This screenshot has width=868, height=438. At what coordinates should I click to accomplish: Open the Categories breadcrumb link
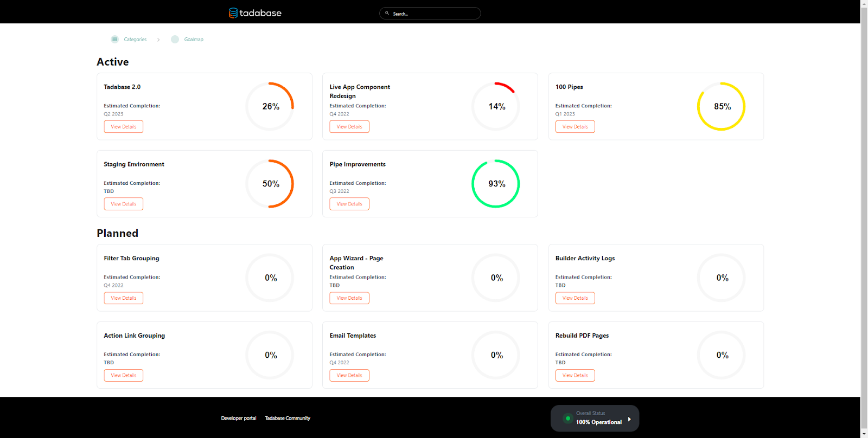(x=135, y=40)
